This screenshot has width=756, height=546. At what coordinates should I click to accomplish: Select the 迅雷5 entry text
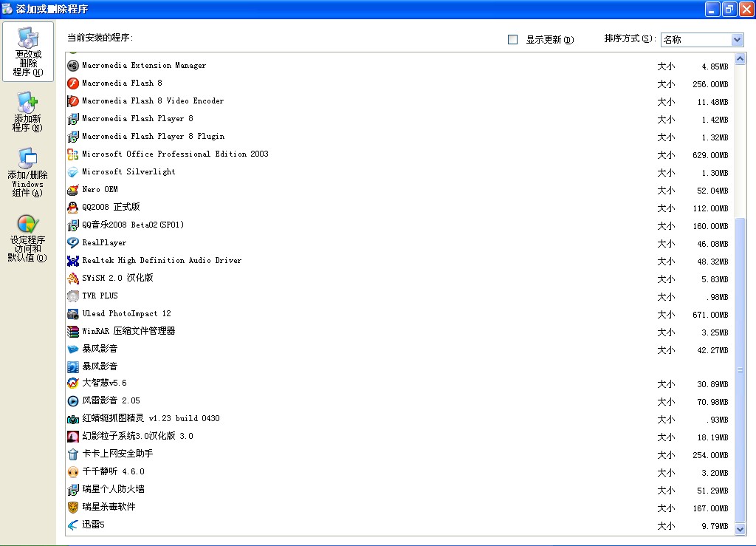click(93, 525)
